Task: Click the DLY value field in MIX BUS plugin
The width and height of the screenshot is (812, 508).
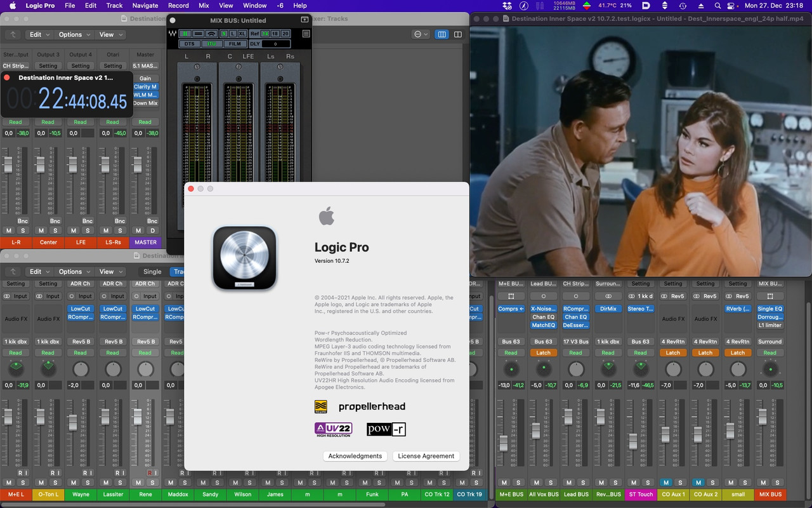Action: (x=276, y=44)
